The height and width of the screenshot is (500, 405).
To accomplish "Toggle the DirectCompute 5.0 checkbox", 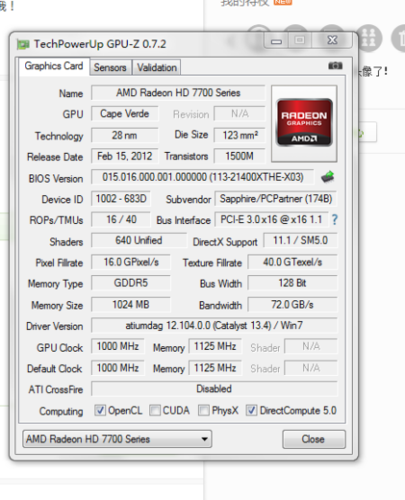I will click(x=251, y=410).
